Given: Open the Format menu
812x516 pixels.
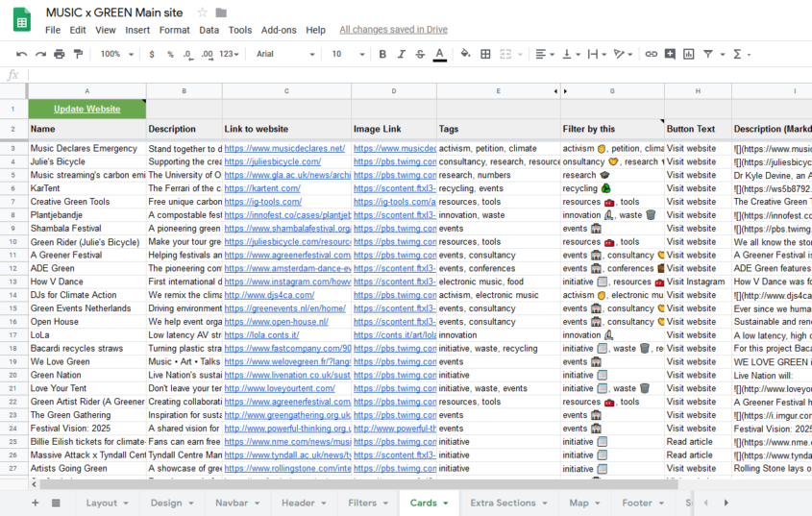Looking at the screenshot, I should (175, 30).
